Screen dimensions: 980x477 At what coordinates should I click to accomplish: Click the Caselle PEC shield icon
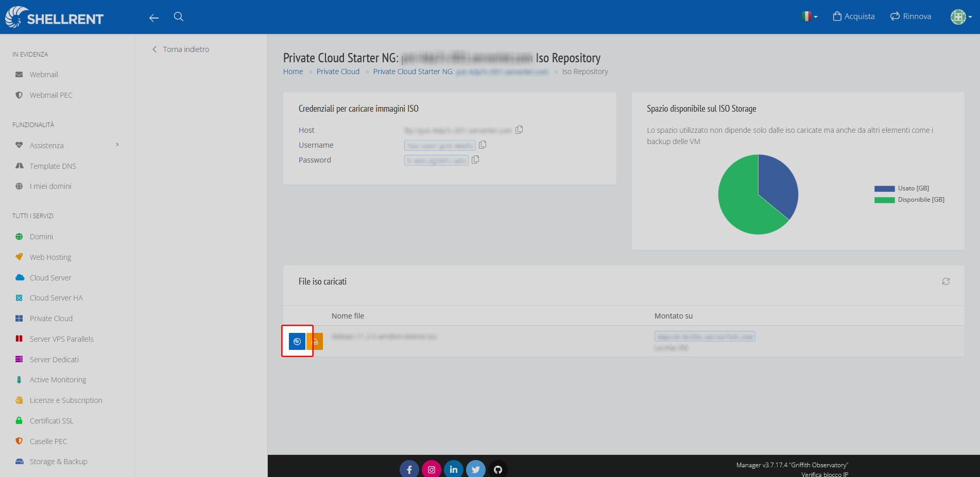[x=19, y=441]
